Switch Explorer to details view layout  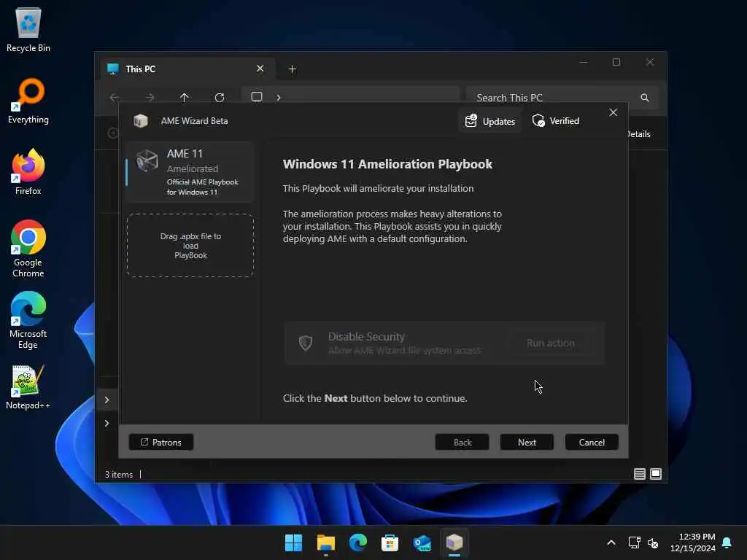(x=640, y=474)
